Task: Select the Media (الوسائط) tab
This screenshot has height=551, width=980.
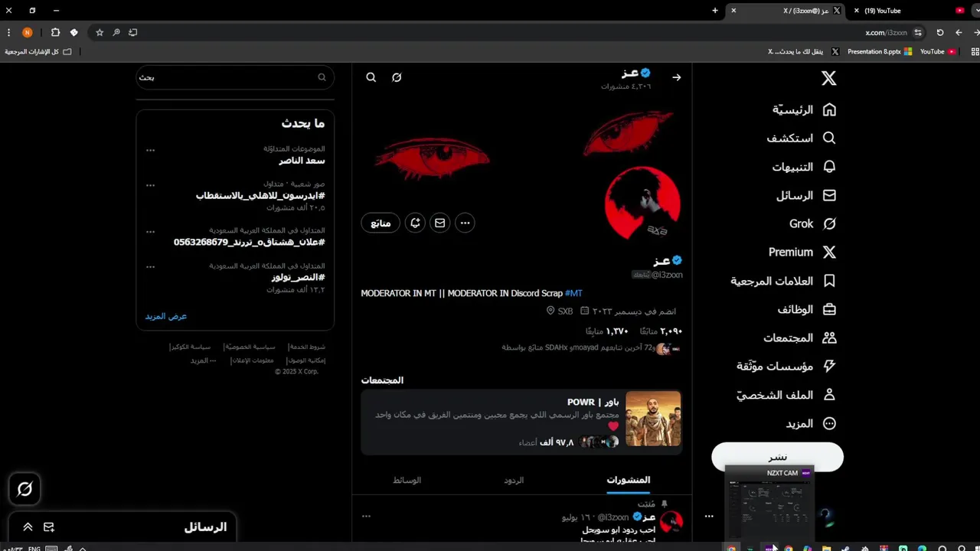Action: click(x=407, y=480)
